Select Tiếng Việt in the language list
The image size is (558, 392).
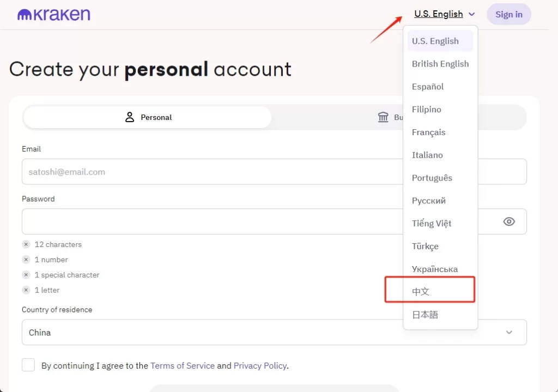432,224
